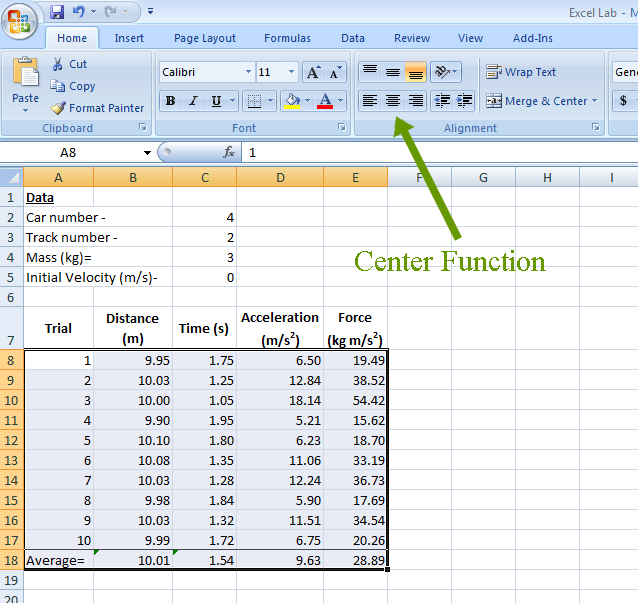The height and width of the screenshot is (603, 638).
Task: Expand the Name Box dropdown
Action: [x=147, y=153]
